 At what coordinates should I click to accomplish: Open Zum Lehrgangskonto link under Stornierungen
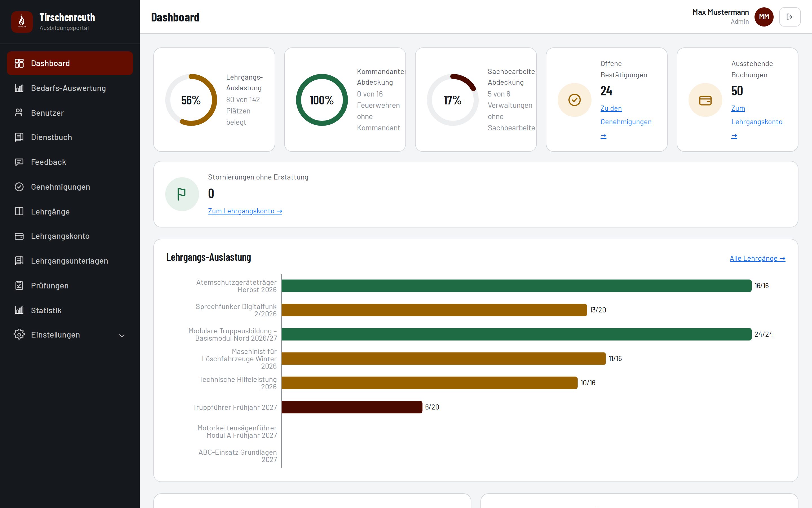click(x=245, y=211)
